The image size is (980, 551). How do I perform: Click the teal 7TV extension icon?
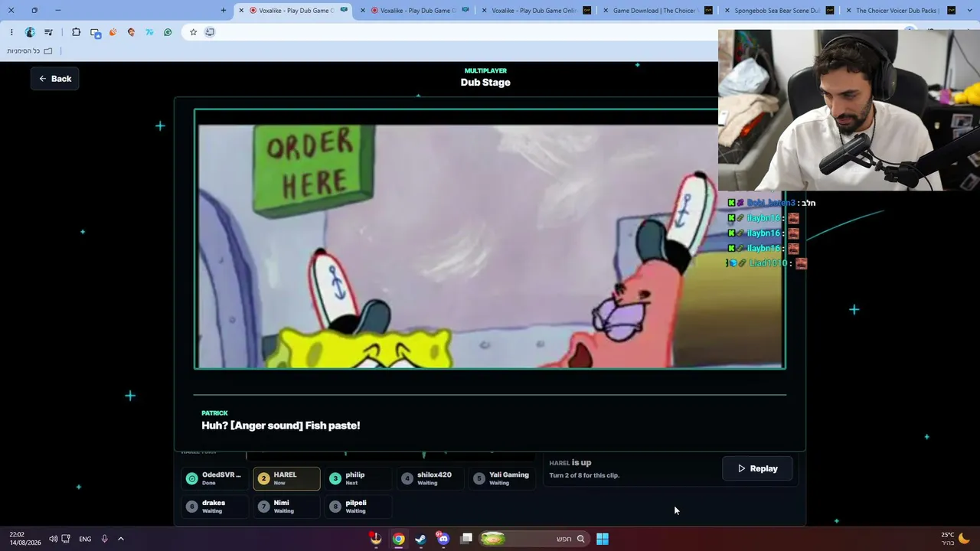[149, 32]
